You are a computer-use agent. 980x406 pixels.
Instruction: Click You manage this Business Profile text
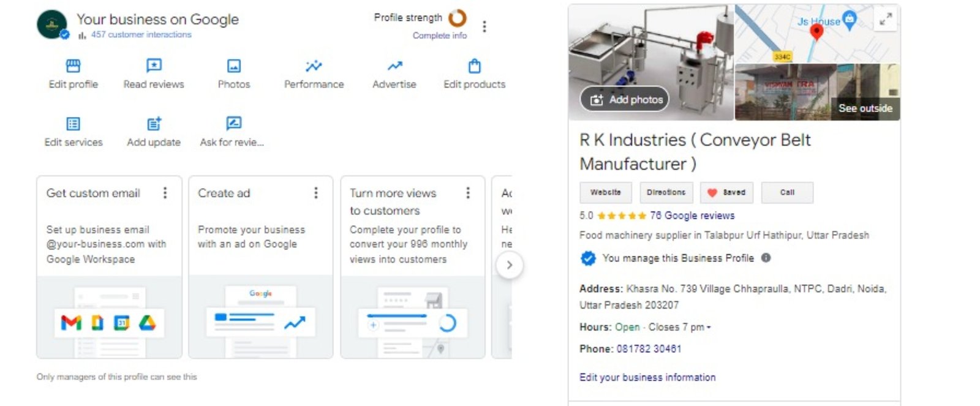(678, 258)
